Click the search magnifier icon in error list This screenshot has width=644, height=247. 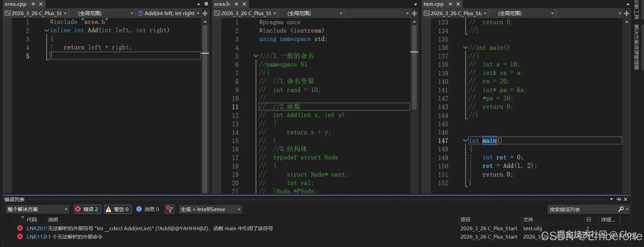click(x=621, y=209)
